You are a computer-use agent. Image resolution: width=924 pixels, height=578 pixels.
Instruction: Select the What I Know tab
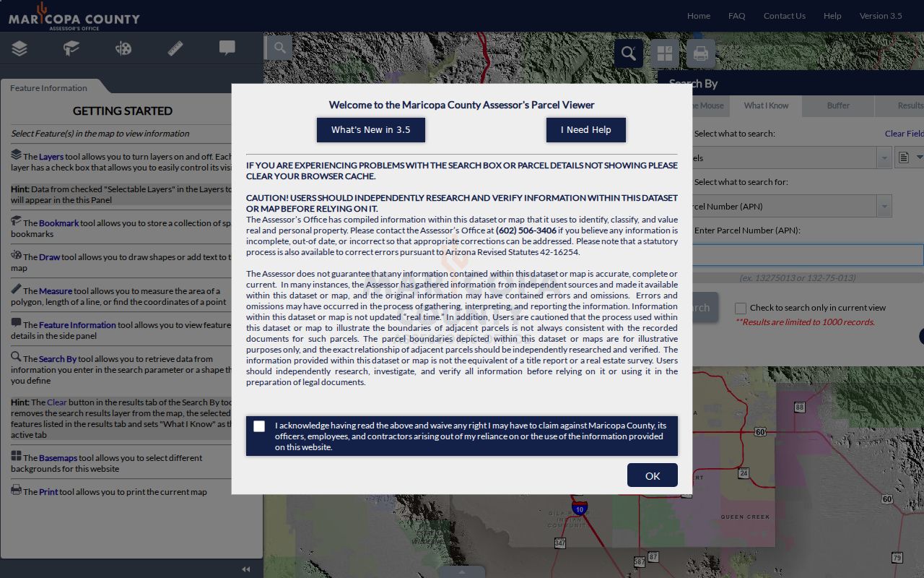point(766,105)
